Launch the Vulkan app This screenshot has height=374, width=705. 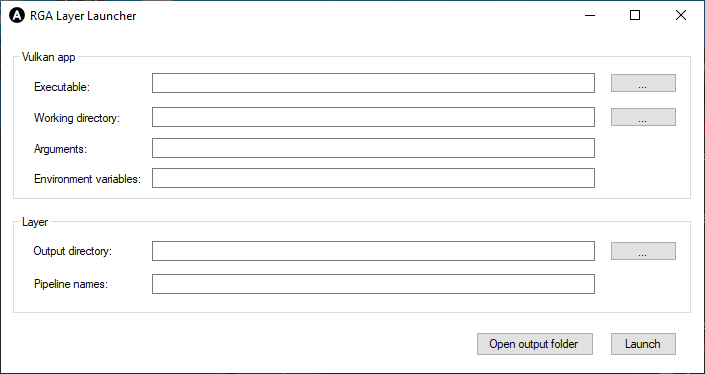point(643,344)
